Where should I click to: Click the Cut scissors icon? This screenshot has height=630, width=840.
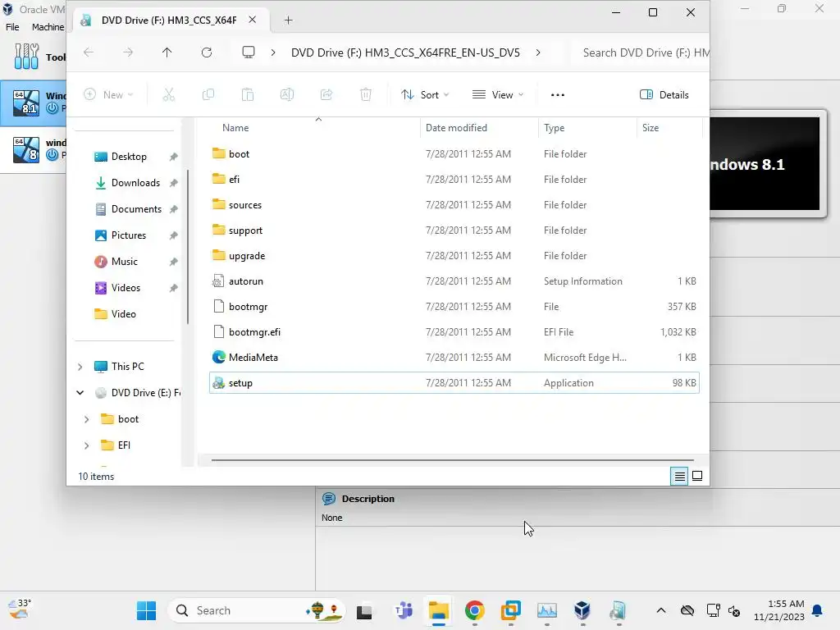(x=169, y=95)
